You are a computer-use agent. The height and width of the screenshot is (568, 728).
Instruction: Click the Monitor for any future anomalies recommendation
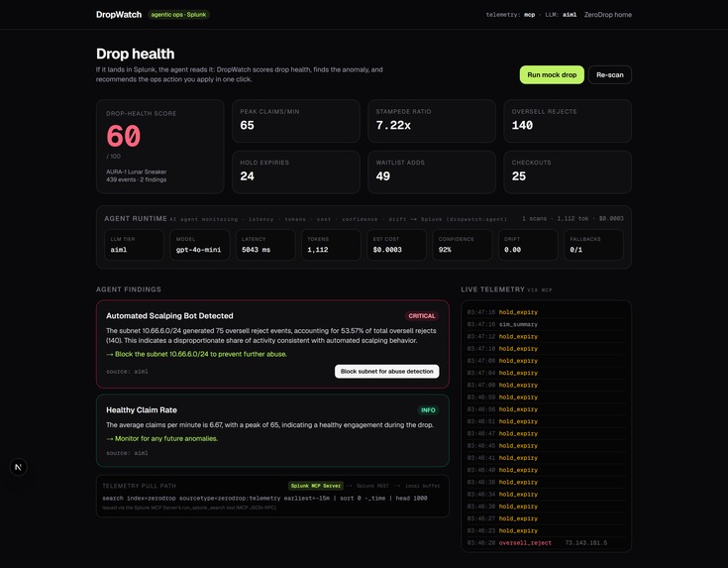162,439
